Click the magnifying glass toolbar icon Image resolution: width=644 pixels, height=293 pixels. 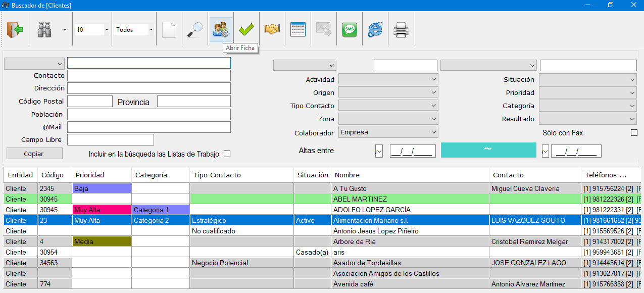coord(195,30)
